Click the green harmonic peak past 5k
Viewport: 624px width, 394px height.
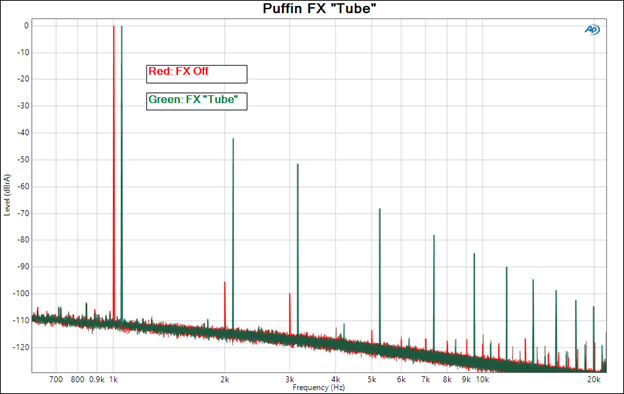(x=380, y=275)
